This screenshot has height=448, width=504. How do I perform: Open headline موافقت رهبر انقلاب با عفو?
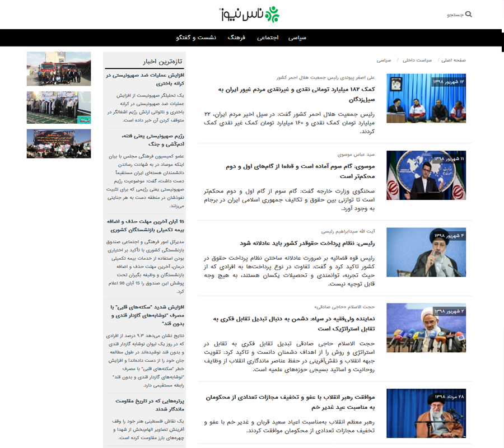290,402
